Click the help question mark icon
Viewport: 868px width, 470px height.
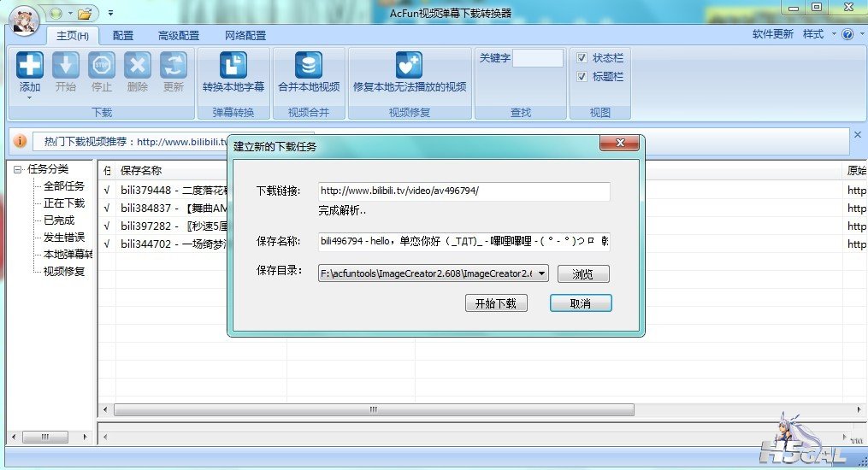pos(847,34)
